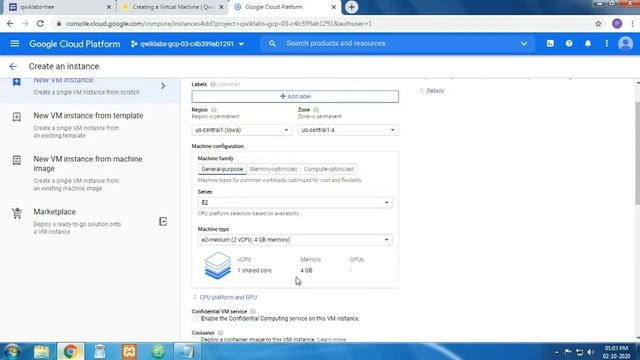Open the three-dot settings menu in header
Screen dimensions: 640x360
point(607,44)
